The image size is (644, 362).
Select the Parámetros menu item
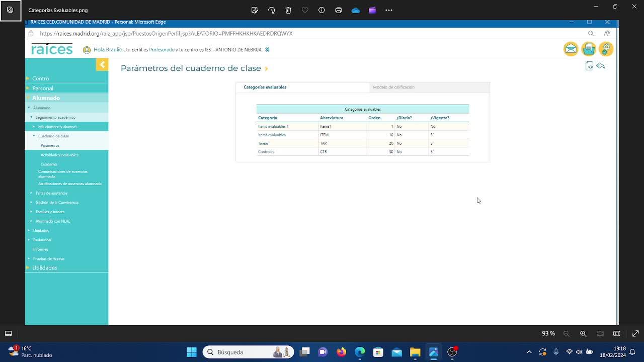point(50,145)
